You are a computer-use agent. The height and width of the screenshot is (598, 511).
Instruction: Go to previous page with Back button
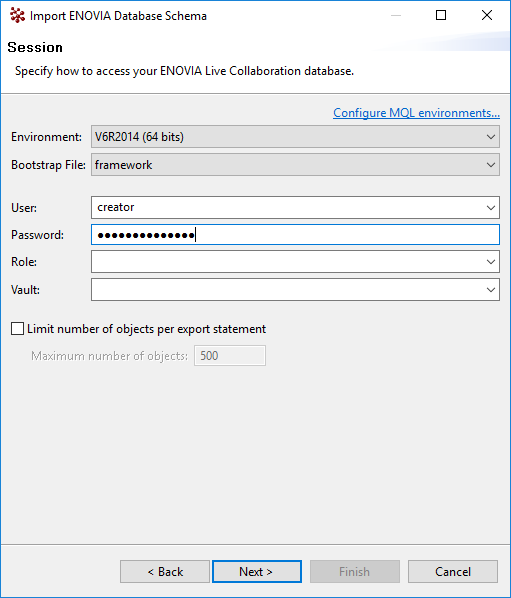165,572
